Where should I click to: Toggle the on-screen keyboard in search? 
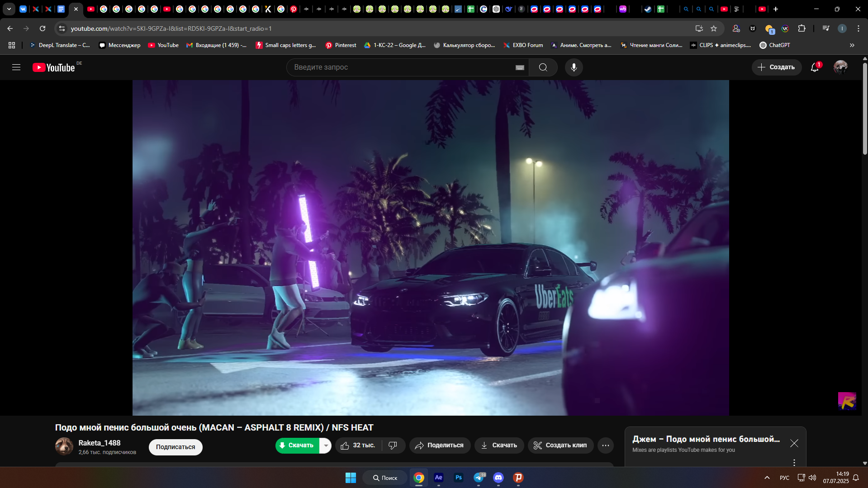click(x=520, y=67)
